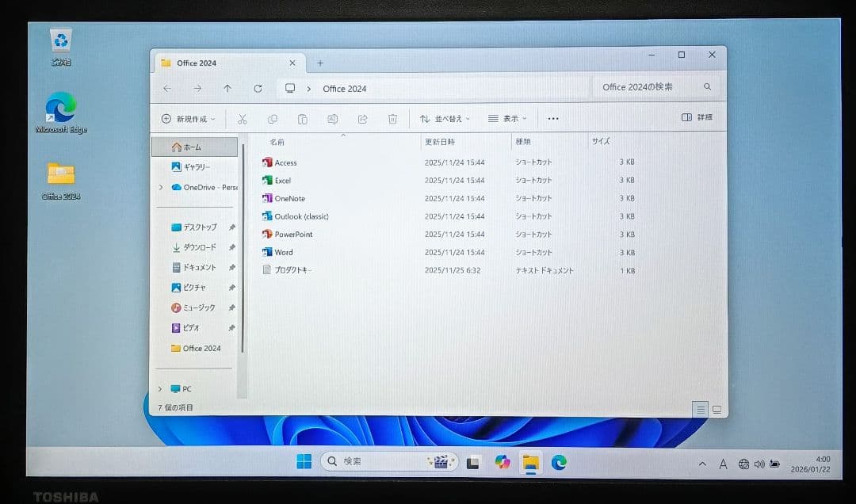Click the Paste icon on the toolbar
The width and height of the screenshot is (856, 504).
[303, 119]
